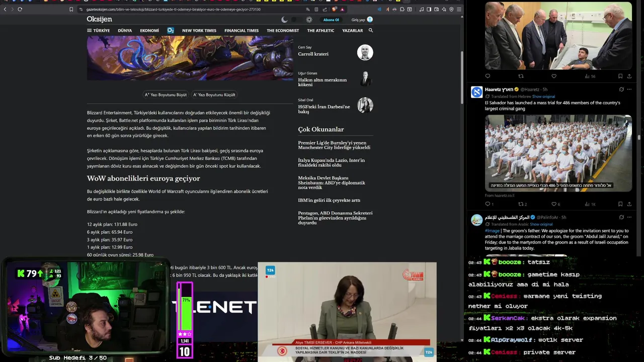Open the more options menu on the Haaretz tweet
The image size is (644, 362).
point(629,89)
